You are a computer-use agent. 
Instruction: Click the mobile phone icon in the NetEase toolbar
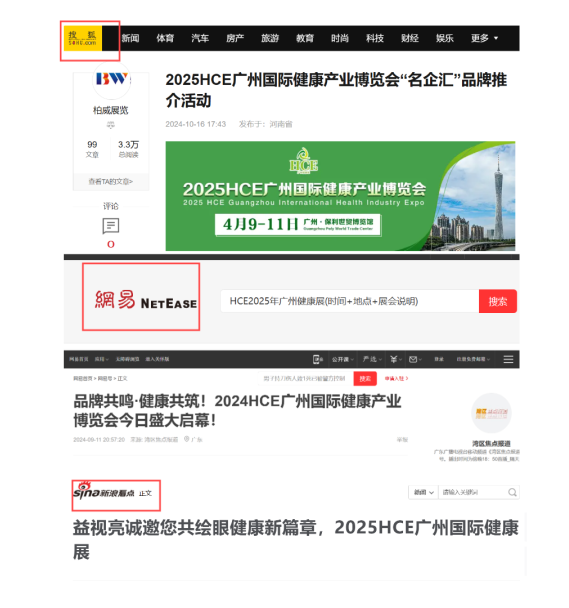pyautogui.click(x=318, y=359)
